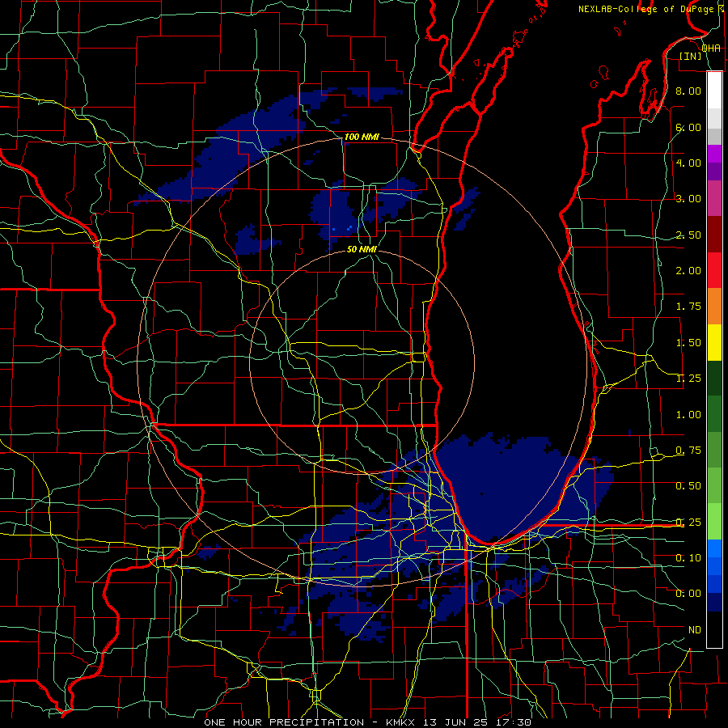
Task: Click the 1.75 value on precipitation scale
Action: tap(688, 307)
